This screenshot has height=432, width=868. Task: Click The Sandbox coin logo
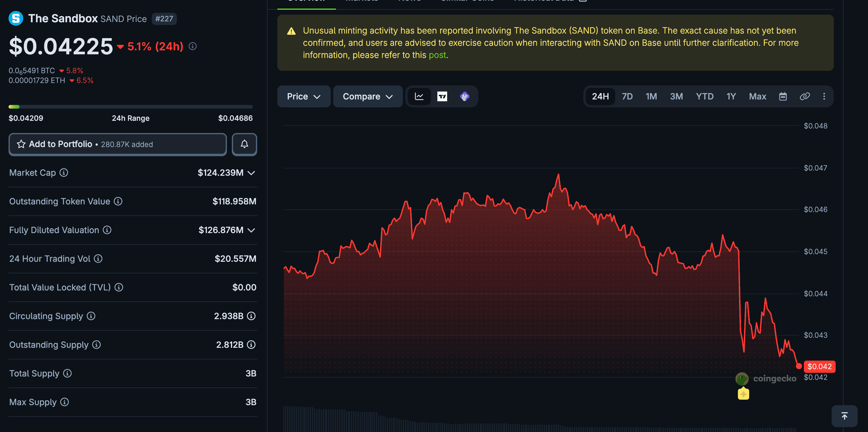point(16,19)
